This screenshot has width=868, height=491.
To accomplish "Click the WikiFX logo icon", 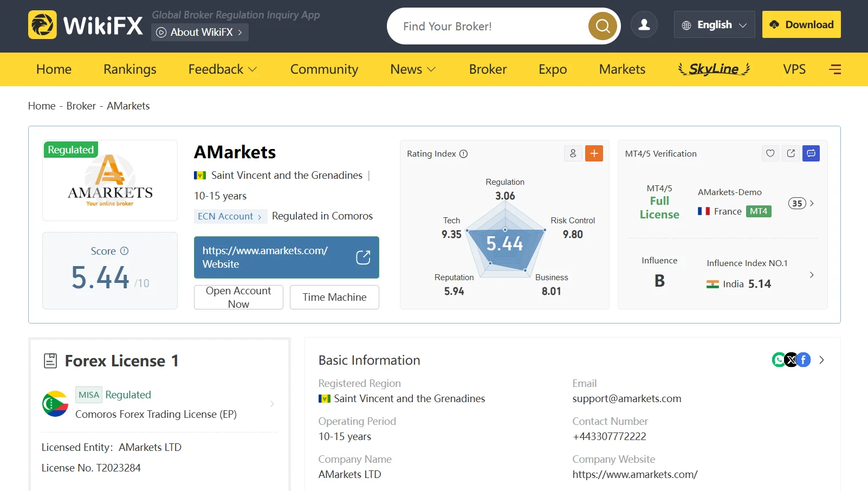I will coord(42,25).
